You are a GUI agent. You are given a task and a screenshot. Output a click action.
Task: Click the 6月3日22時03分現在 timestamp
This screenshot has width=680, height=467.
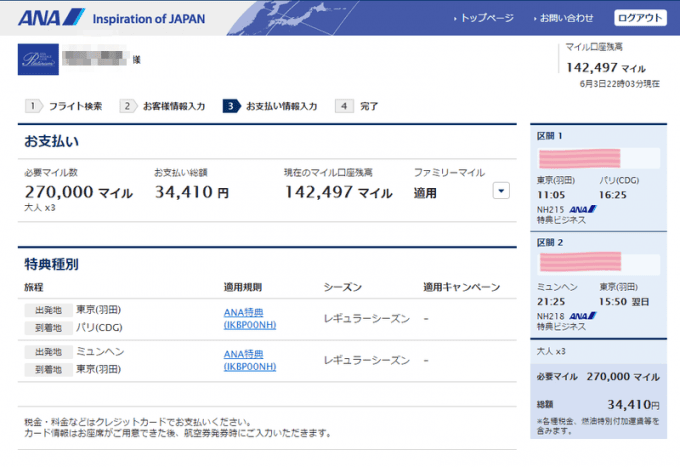[620, 84]
